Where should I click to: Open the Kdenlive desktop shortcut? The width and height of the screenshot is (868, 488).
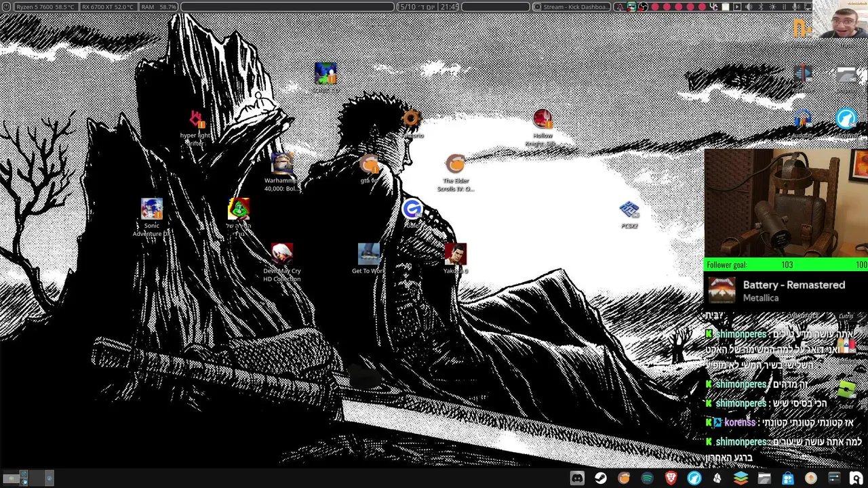click(803, 79)
